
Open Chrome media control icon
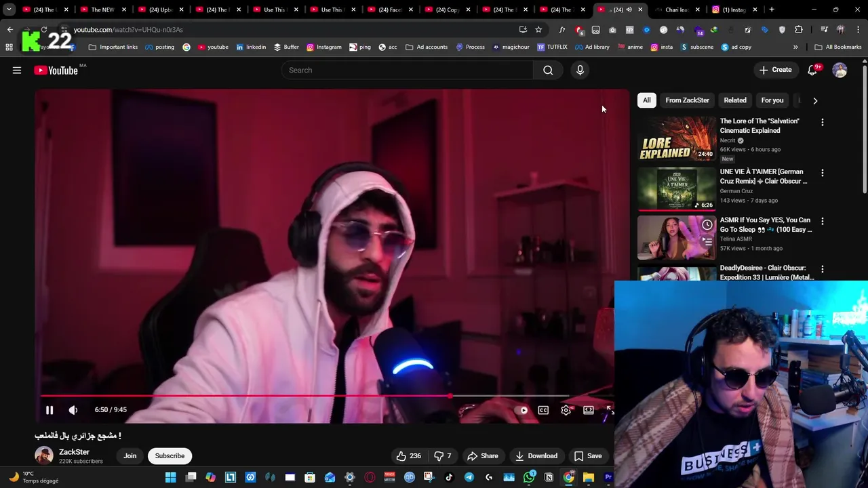click(x=824, y=30)
